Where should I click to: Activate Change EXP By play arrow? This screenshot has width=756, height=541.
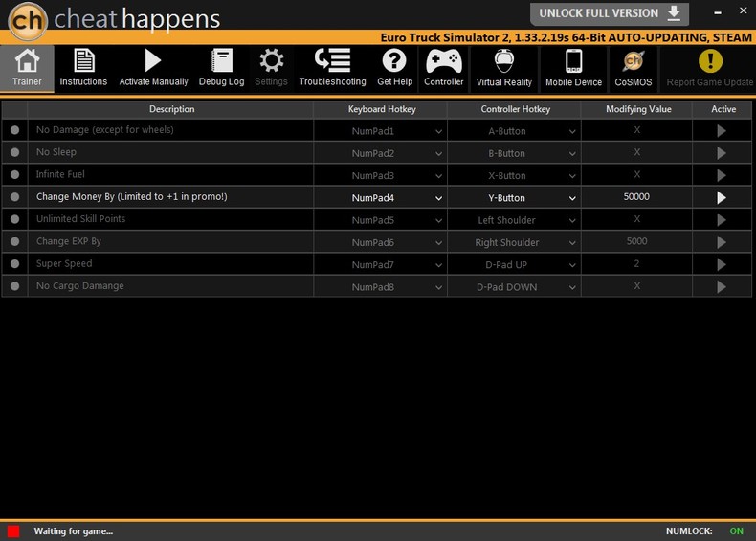pos(722,242)
